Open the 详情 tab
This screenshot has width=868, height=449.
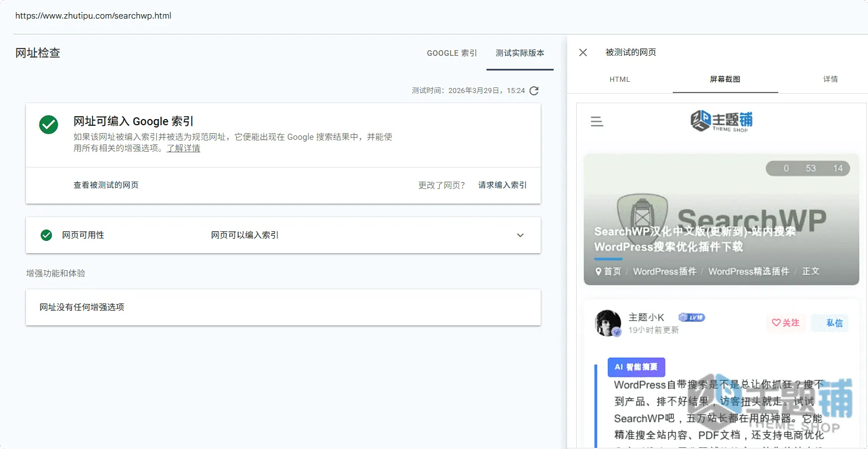tap(830, 80)
